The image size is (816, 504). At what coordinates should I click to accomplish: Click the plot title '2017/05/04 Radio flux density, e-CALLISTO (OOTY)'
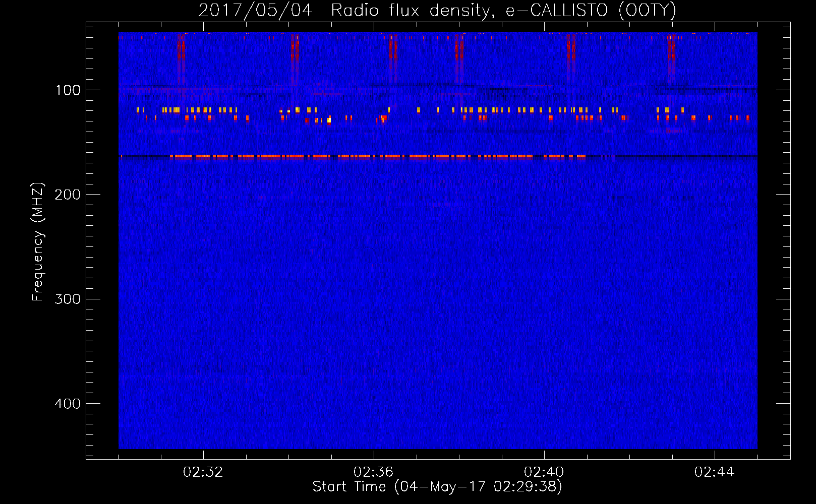[437, 11]
